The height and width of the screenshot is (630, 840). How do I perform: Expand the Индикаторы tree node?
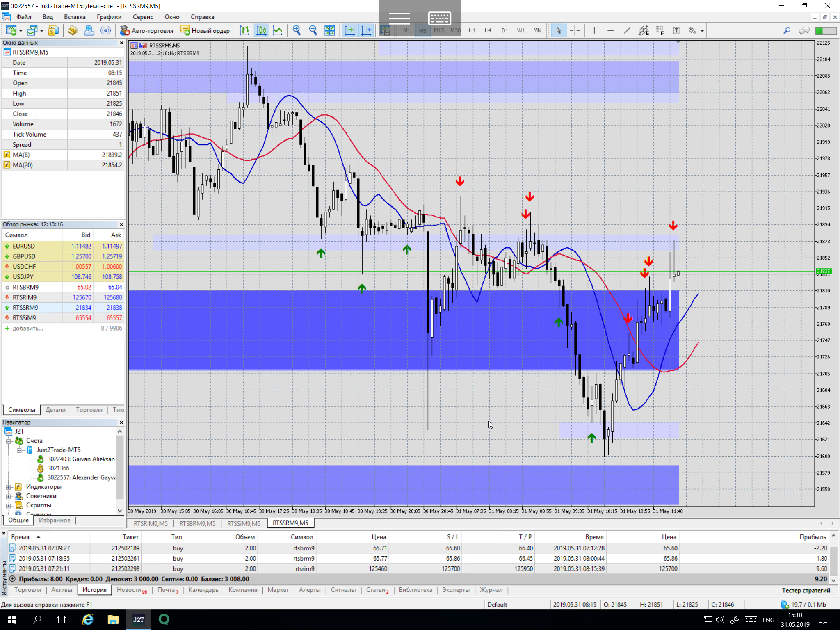tap(8, 487)
